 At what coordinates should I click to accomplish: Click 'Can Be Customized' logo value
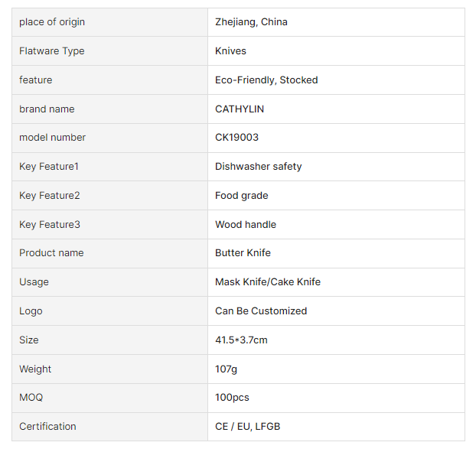click(261, 311)
